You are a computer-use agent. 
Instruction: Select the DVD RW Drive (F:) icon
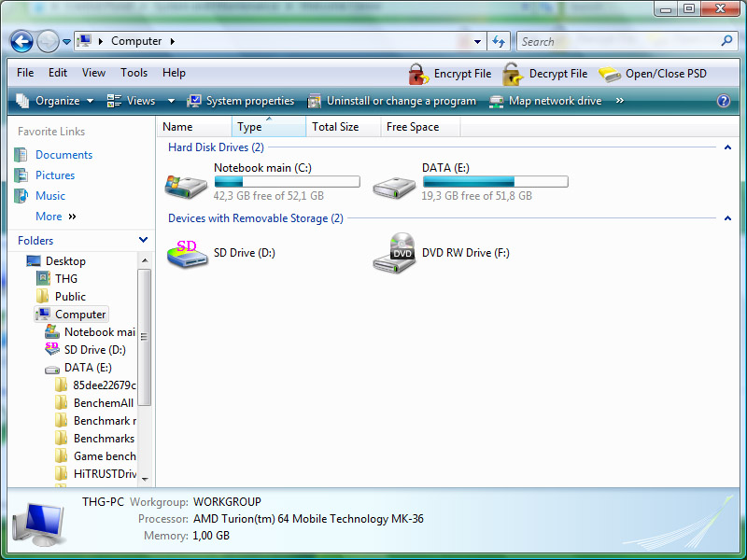click(x=394, y=253)
